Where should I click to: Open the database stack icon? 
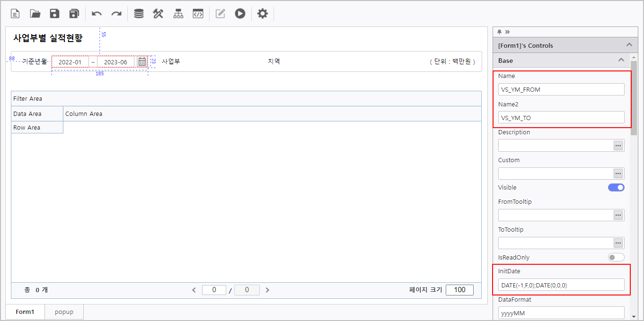click(x=139, y=14)
